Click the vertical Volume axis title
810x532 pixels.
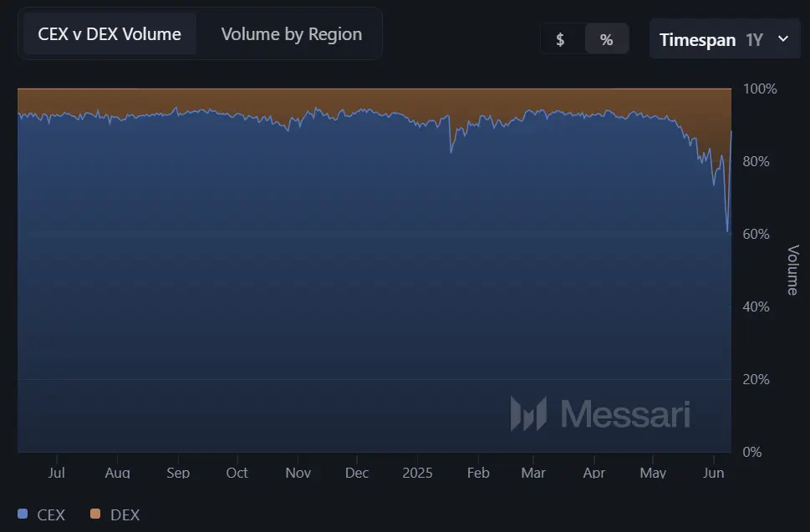pos(792,270)
